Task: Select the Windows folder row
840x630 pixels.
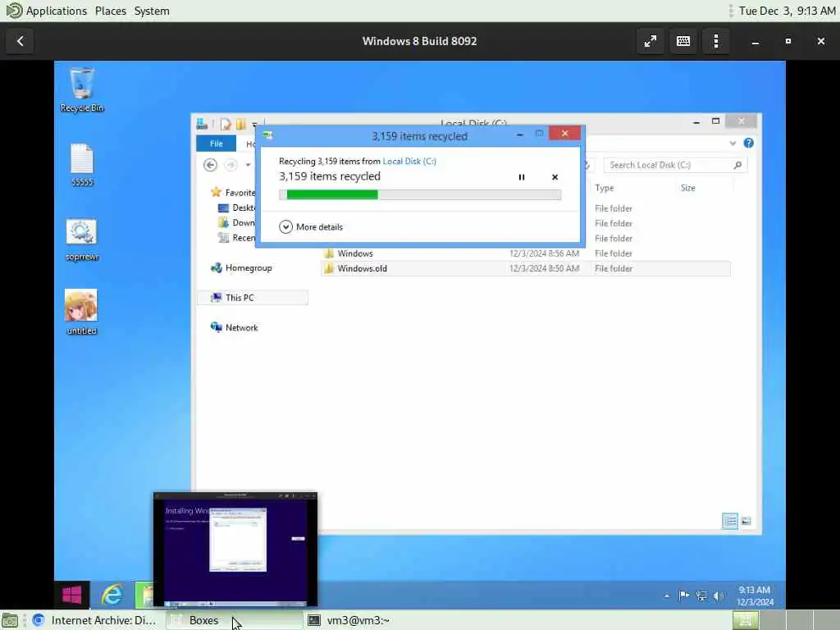Action: [x=526, y=253]
